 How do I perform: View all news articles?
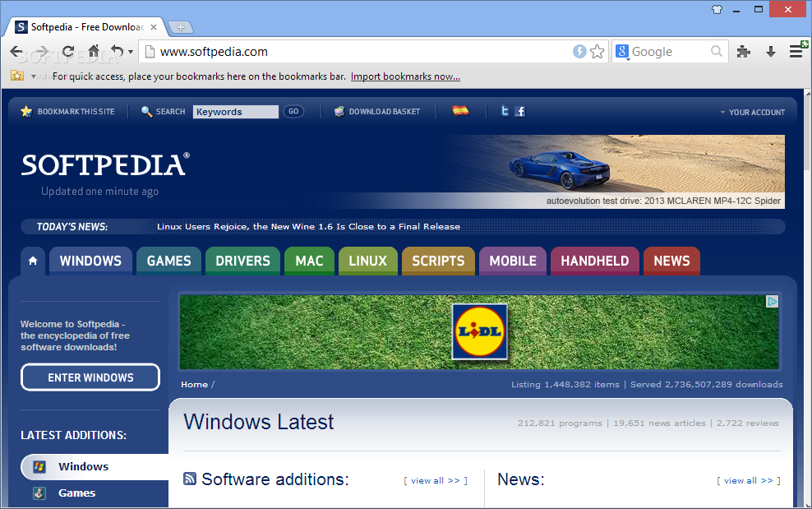coord(748,480)
